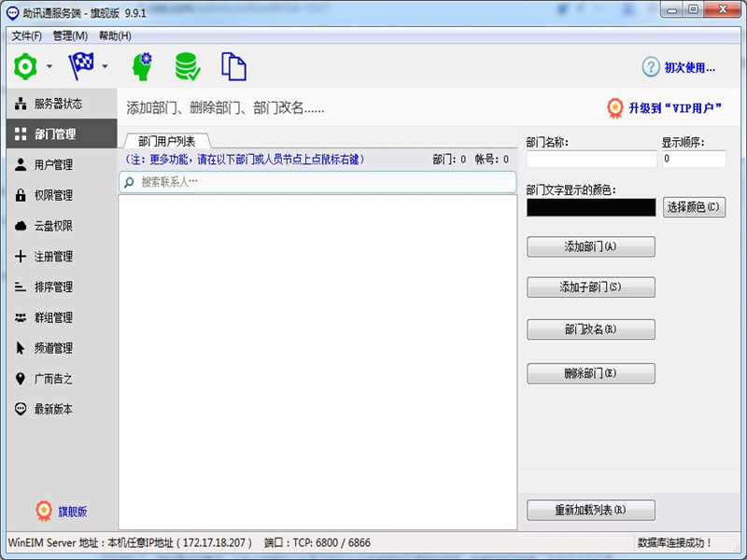Open the green database toolbar icon
Image resolution: width=747 pixels, height=560 pixels.
click(x=187, y=66)
